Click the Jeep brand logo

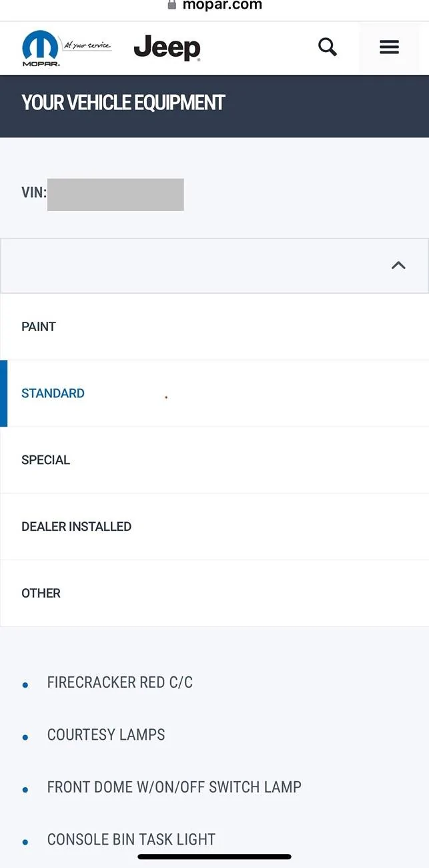tap(167, 47)
